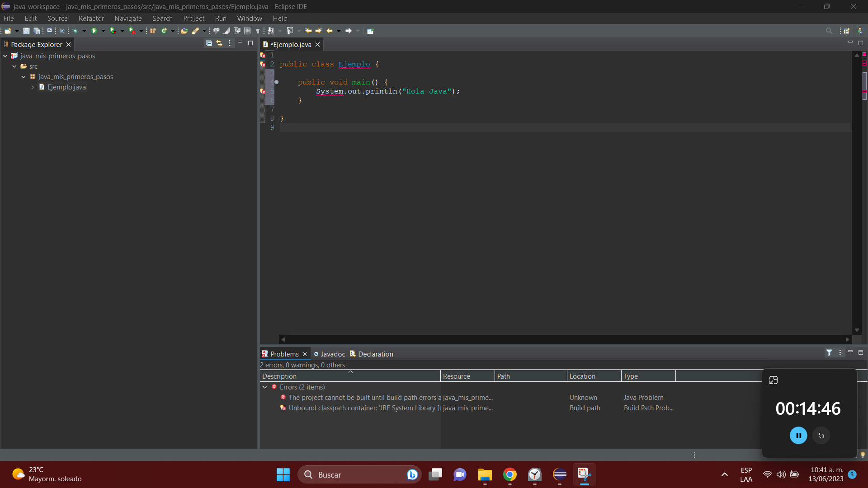Go to Last Edit Location icon
868x488 pixels.
coord(308,31)
